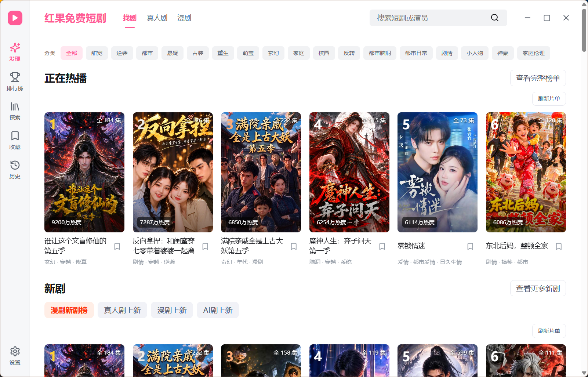
Task: Select the 真人剧上新 tab
Action: pyautogui.click(x=122, y=310)
